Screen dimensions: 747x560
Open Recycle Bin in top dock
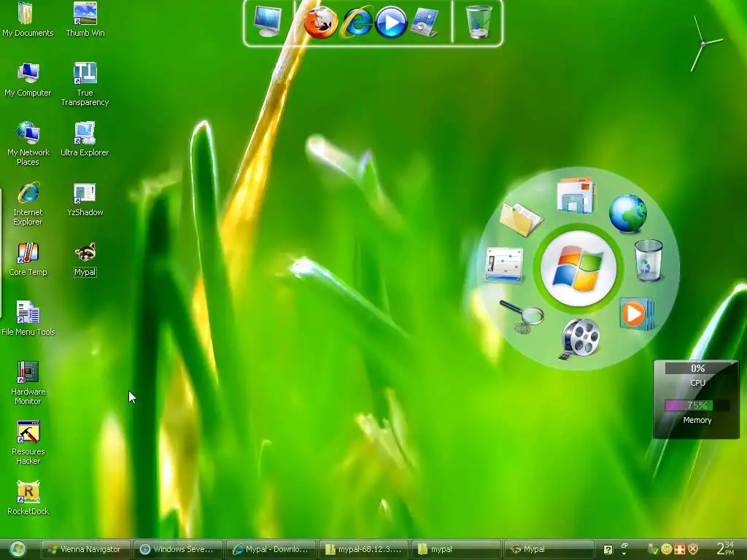pos(479,21)
